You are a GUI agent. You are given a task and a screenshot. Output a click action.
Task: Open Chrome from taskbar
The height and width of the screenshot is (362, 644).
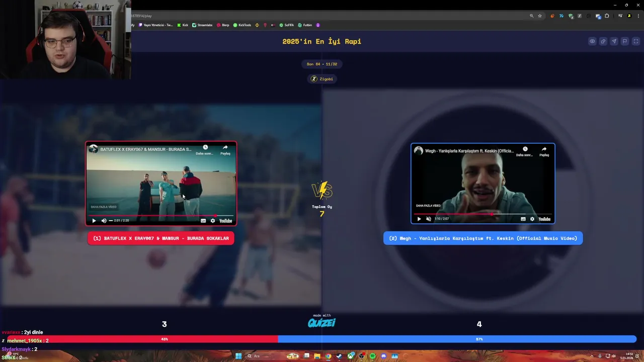[328, 356]
